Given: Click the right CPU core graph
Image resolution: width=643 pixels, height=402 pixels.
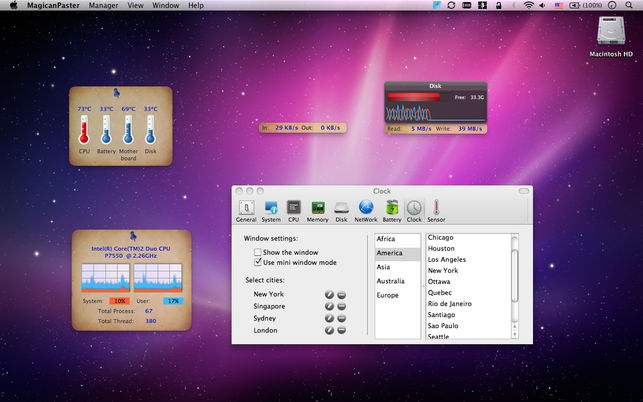Looking at the screenshot, I should pos(158,277).
